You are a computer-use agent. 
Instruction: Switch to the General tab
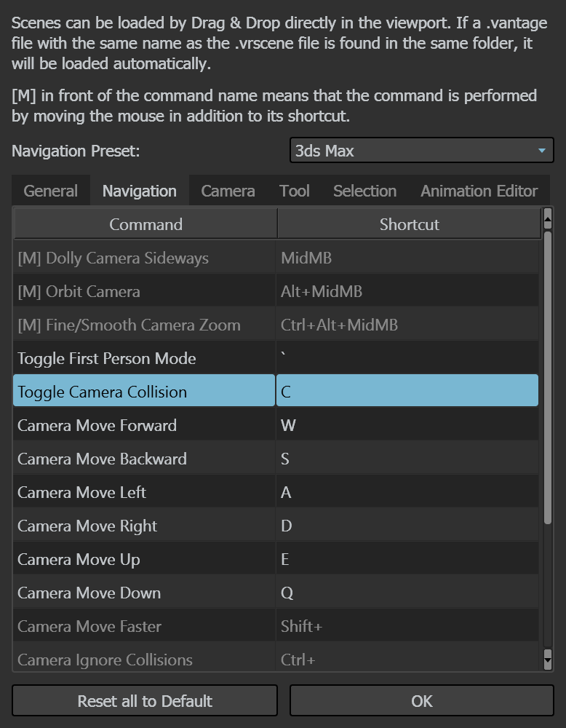click(x=51, y=191)
